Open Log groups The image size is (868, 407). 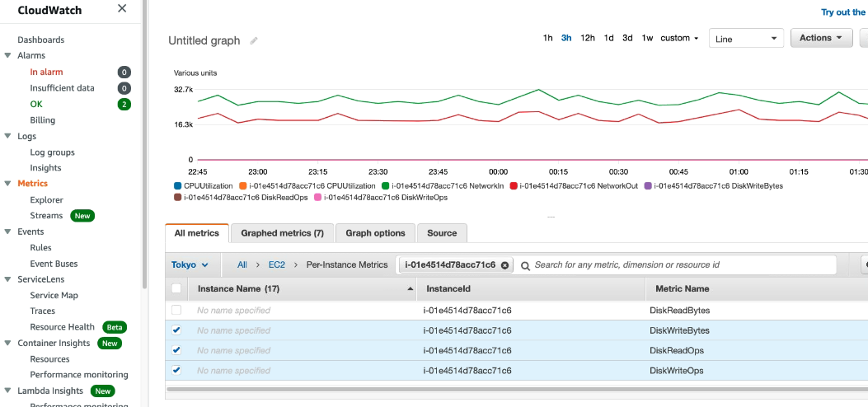pyautogui.click(x=52, y=152)
